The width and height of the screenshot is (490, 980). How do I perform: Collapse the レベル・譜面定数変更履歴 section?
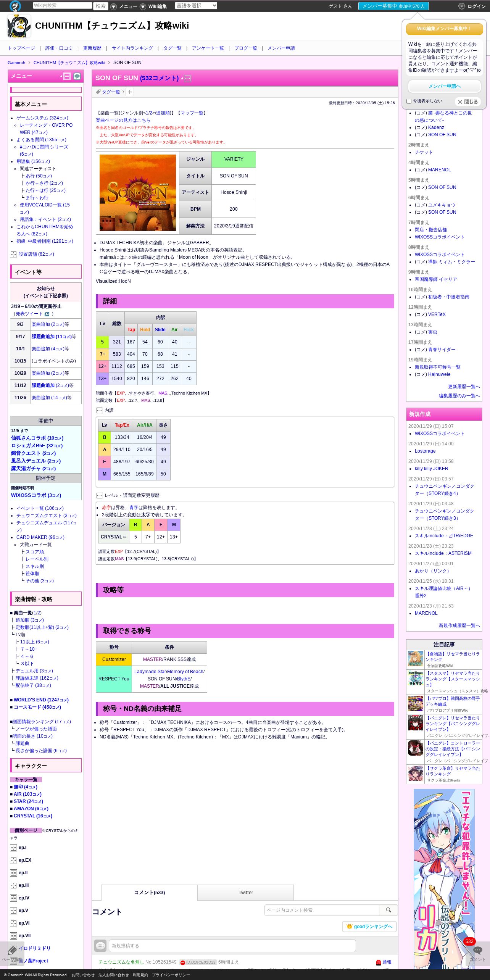pyautogui.click(x=99, y=495)
